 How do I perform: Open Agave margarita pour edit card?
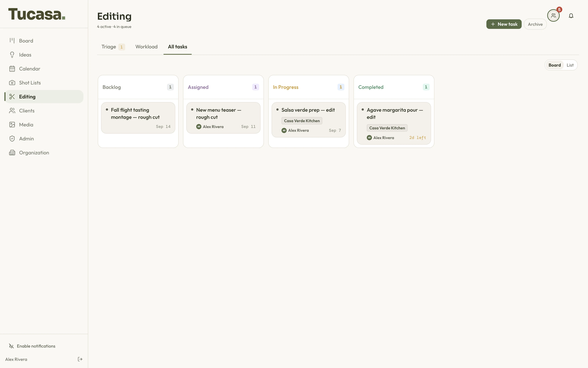pyautogui.click(x=394, y=123)
